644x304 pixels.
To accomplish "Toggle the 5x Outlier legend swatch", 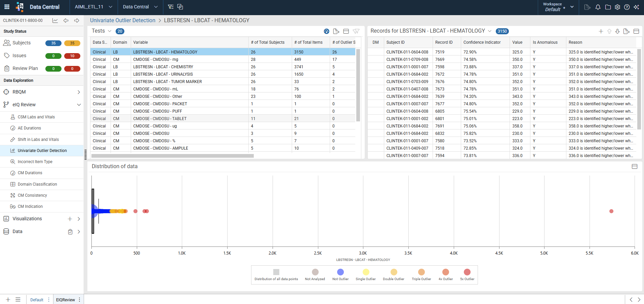I will [467, 272].
